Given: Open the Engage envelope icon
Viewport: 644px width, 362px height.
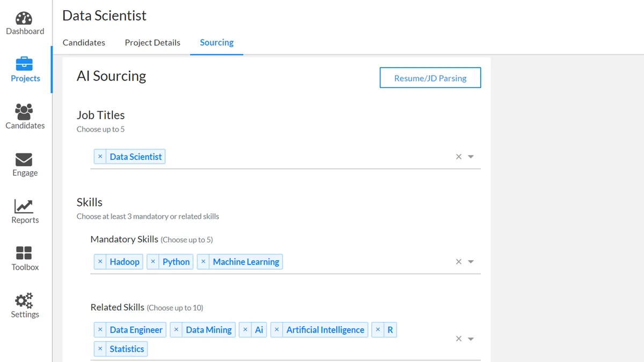Looking at the screenshot, I should point(24,159).
